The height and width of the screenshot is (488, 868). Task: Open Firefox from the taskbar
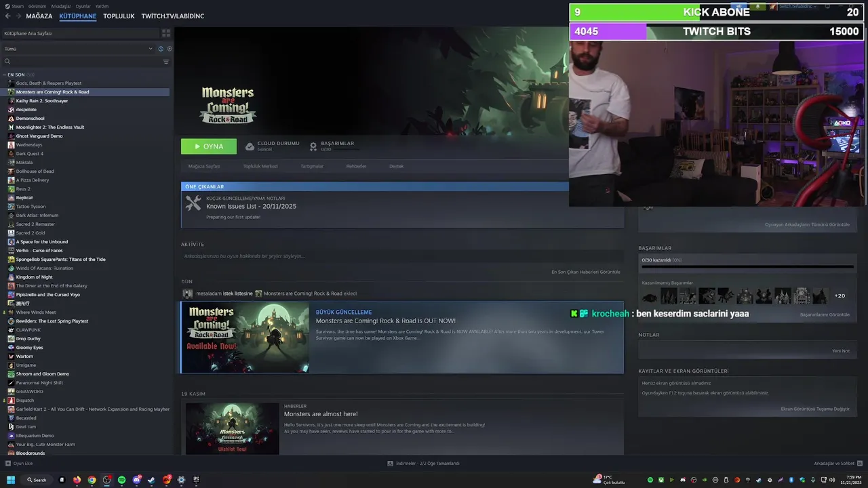tap(77, 480)
